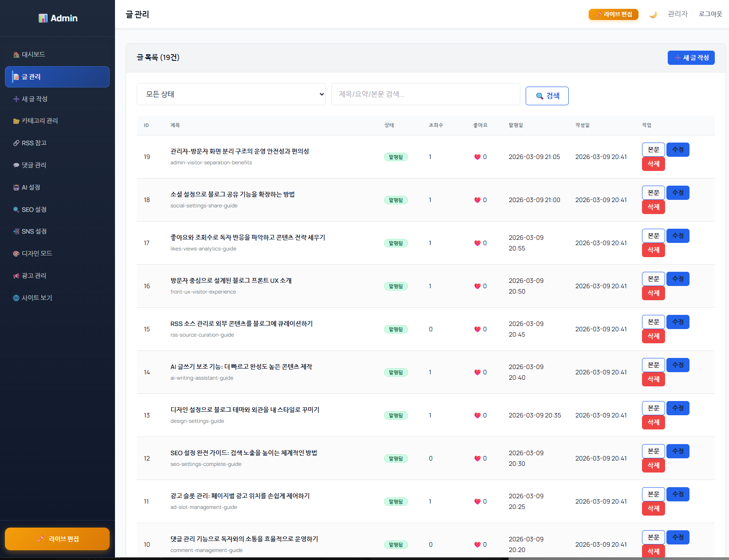Click the 로그아웃 link in the header
This screenshot has width=729, height=560.
(710, 14)
